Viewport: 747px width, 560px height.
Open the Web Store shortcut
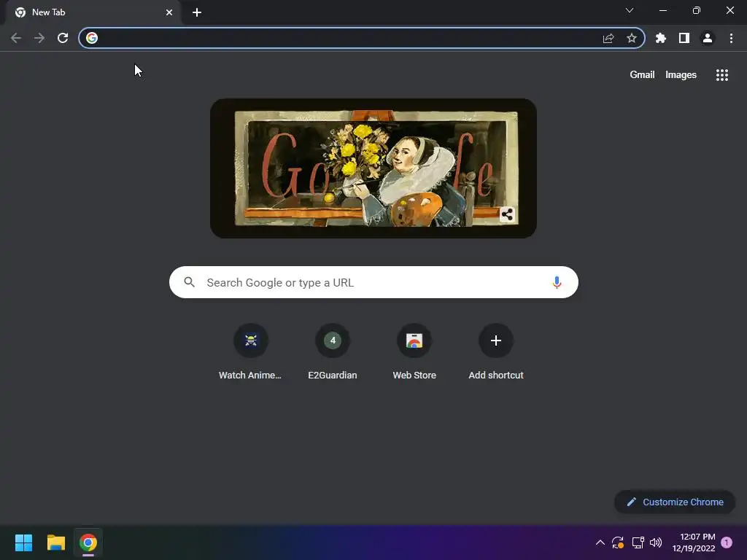(x=414, y=352)
